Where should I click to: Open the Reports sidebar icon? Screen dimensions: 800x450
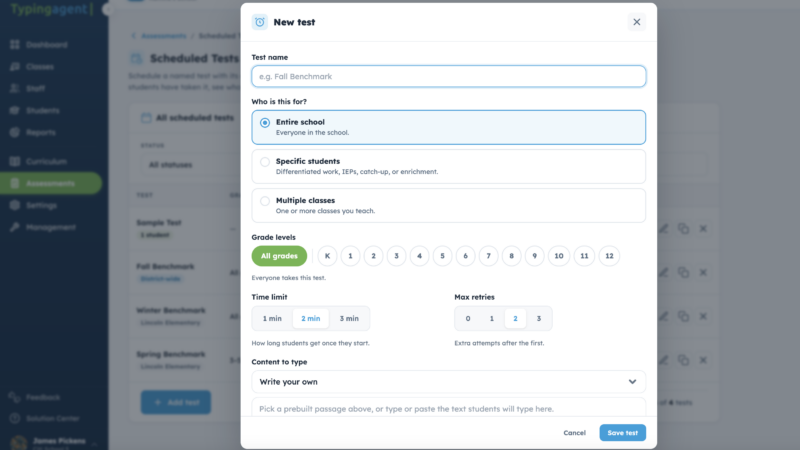point(15,133)
